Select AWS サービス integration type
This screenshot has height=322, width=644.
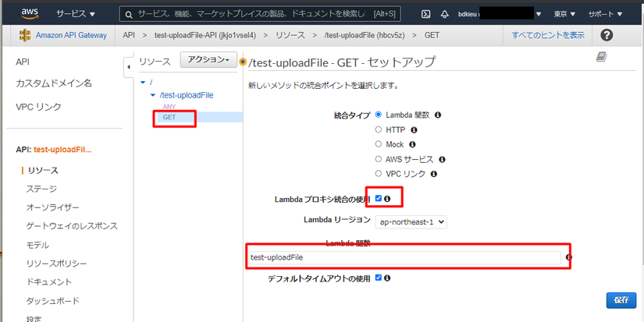[379, 159]
